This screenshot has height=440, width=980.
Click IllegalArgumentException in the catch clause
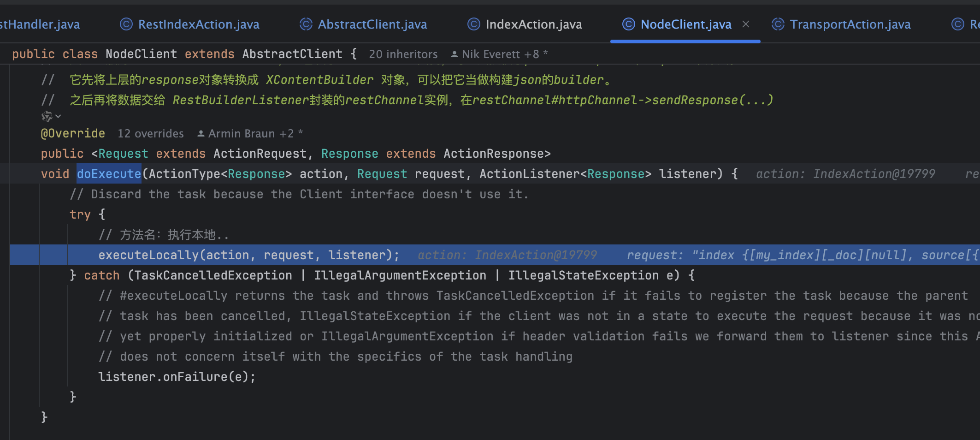pos(400,275)
